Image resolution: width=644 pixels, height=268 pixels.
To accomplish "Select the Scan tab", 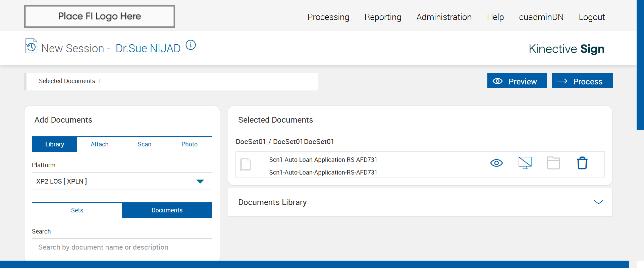I will pyautogui.click(x=145, y=144).
